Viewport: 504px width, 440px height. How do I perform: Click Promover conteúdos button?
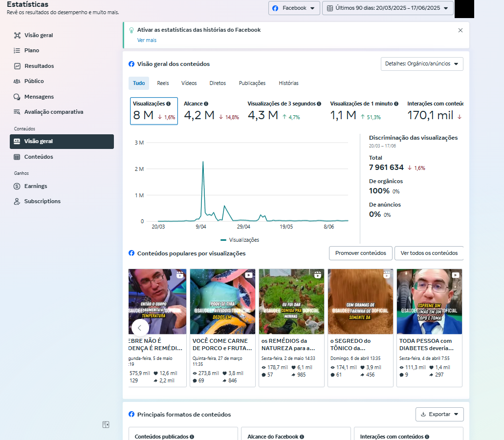coord(361,253)
